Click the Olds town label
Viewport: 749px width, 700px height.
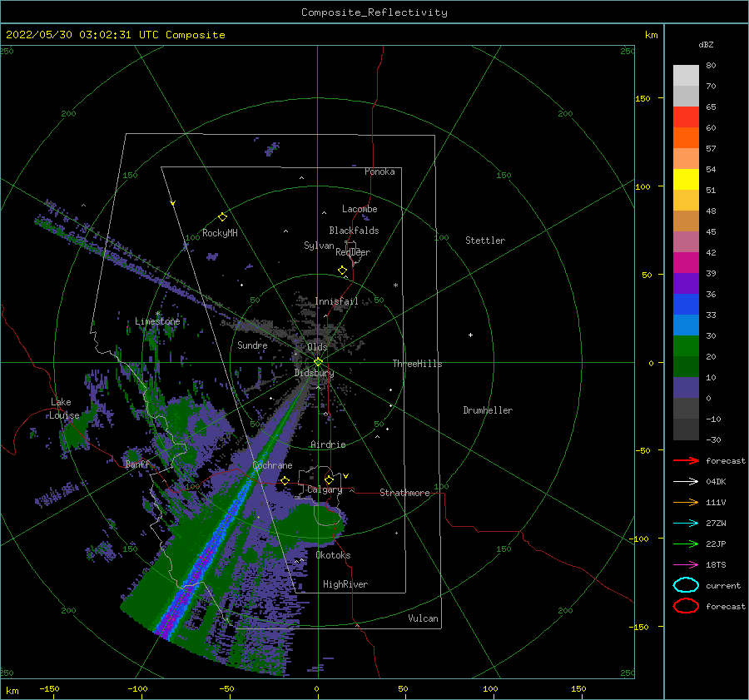[x=317, y=347]
